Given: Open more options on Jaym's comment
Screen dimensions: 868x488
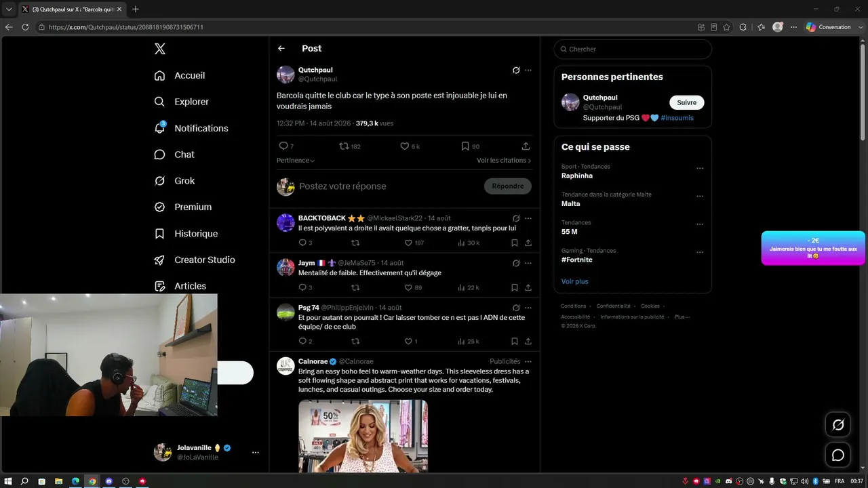Looking at the screenshot, I should point(528,263).
